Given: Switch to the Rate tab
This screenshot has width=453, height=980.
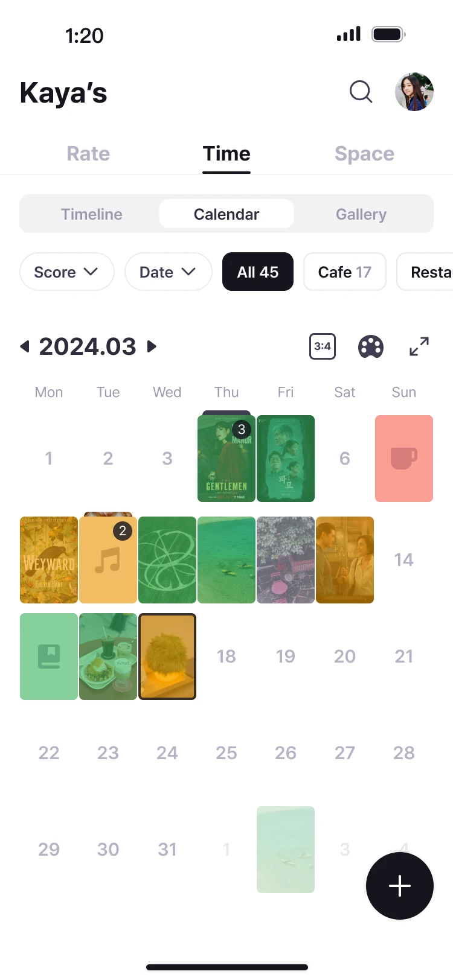Looking at the screenshot, I should coord(88,154).
